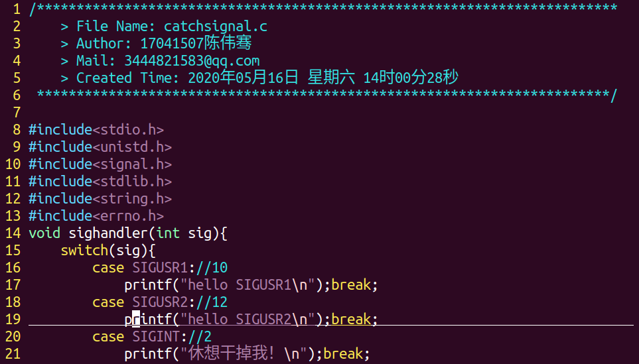The height and width of the screenshot is (364, 639).
Task: Select the switch keyword on line 15
Action: point(84,251)
